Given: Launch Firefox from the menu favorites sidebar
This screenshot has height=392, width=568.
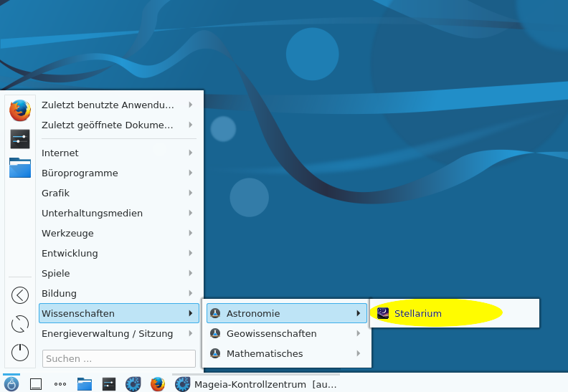Looking at the screenshot, I should click(20, 110).
